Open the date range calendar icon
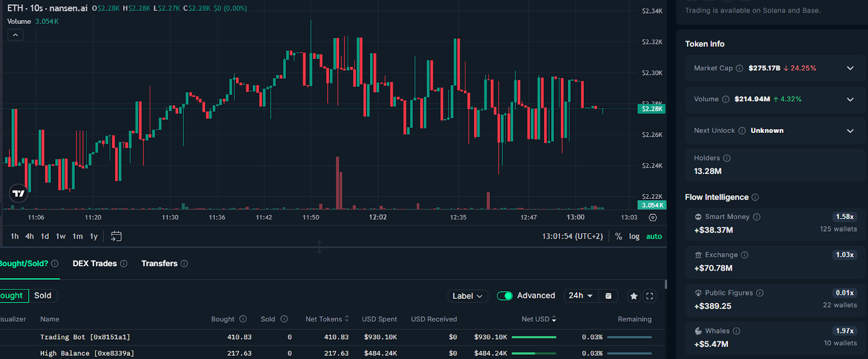 116,236
